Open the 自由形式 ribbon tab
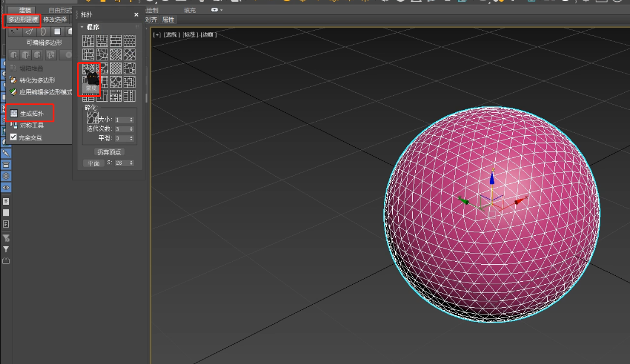 [60, 11]
